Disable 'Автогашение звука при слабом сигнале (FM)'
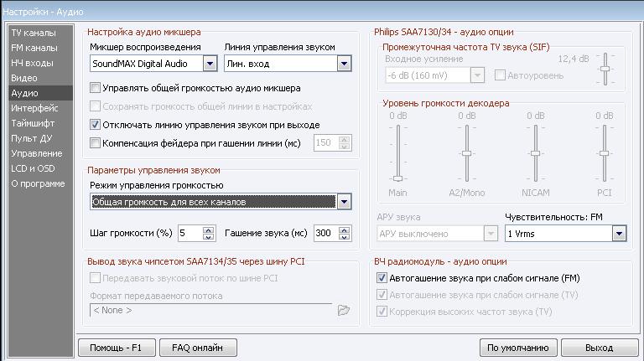This screenshot has height=361, width=644. click(382, 278)
